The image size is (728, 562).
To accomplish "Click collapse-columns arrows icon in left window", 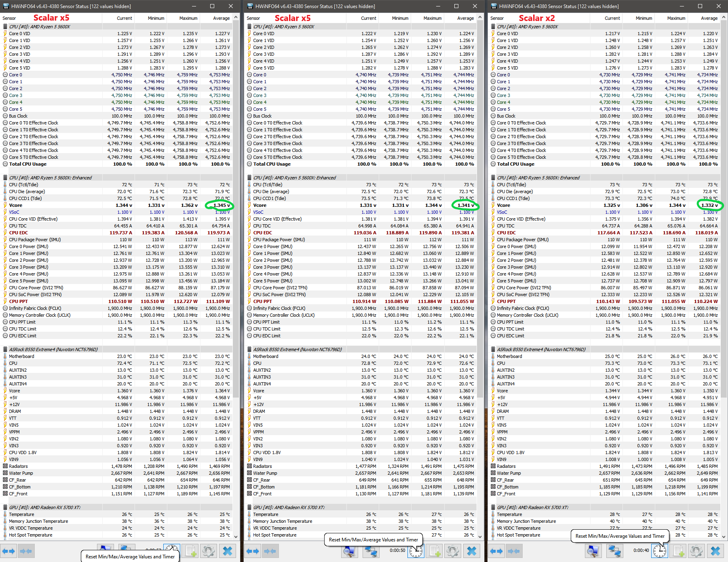I will coord(26,551).
